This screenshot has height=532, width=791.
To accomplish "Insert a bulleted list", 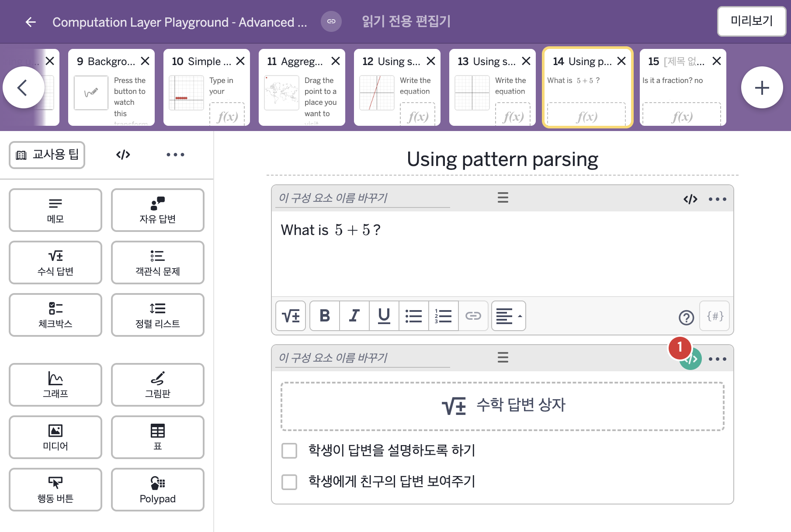I will coord(414,316).
